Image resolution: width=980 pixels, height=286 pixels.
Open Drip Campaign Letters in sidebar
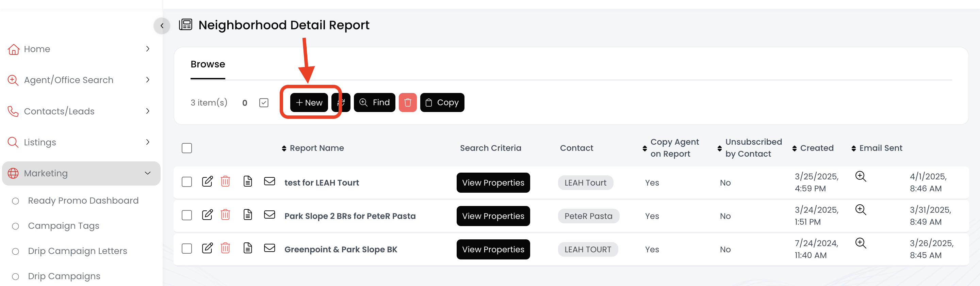pyautogui.click(x=77, y=251)
